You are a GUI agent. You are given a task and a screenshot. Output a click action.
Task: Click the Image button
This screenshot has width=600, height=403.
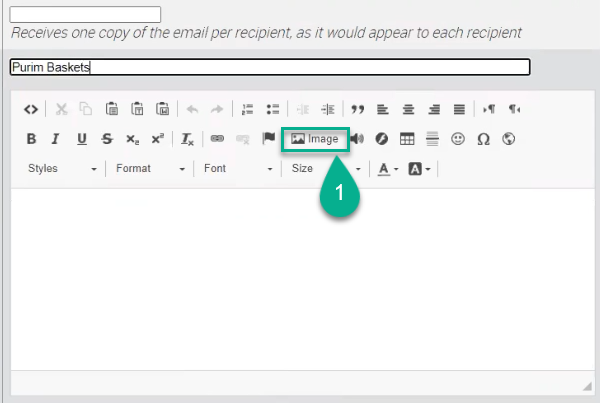pyautogui.click(x=315, y=139)
